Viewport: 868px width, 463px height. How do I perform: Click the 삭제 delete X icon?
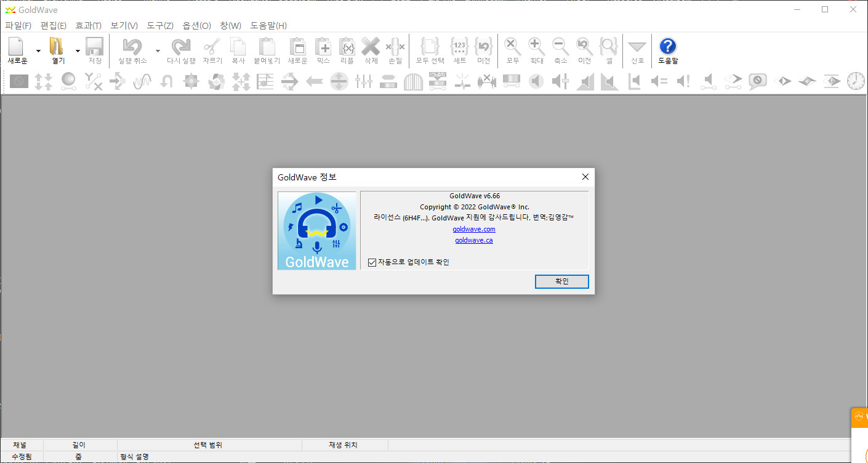pyautogui.click(x=371, y=46)
